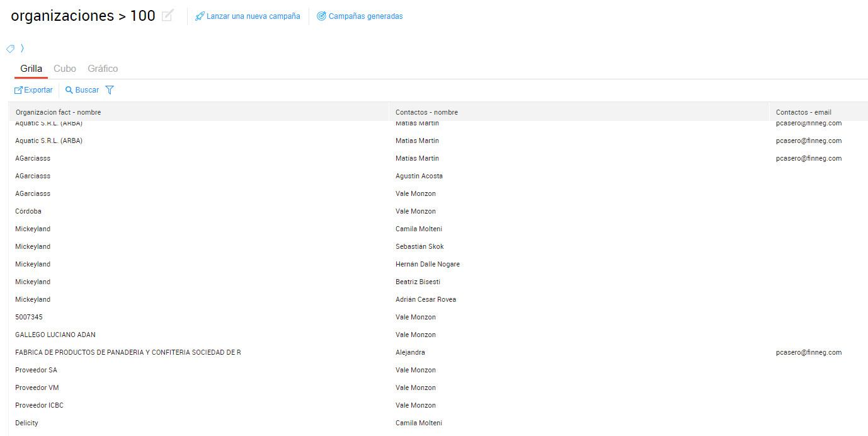Open the Gráfico tab
Image resolution: width=868 pixels, height=436 pixels.
[x=103, y=69]
